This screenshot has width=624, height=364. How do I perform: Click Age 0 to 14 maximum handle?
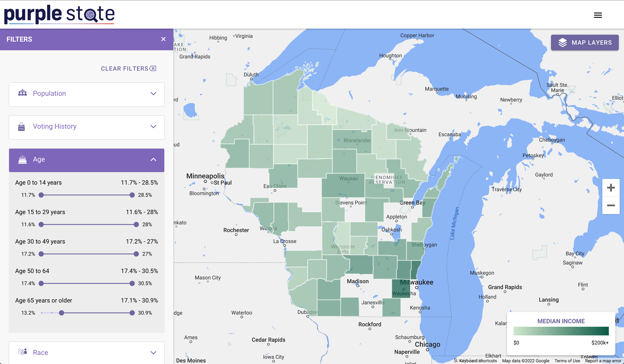pos(132,195)
